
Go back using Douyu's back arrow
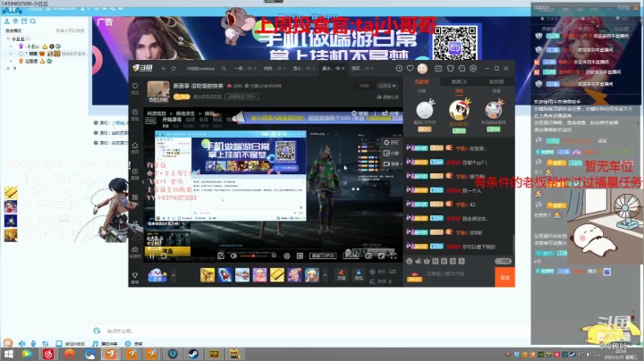164,69
